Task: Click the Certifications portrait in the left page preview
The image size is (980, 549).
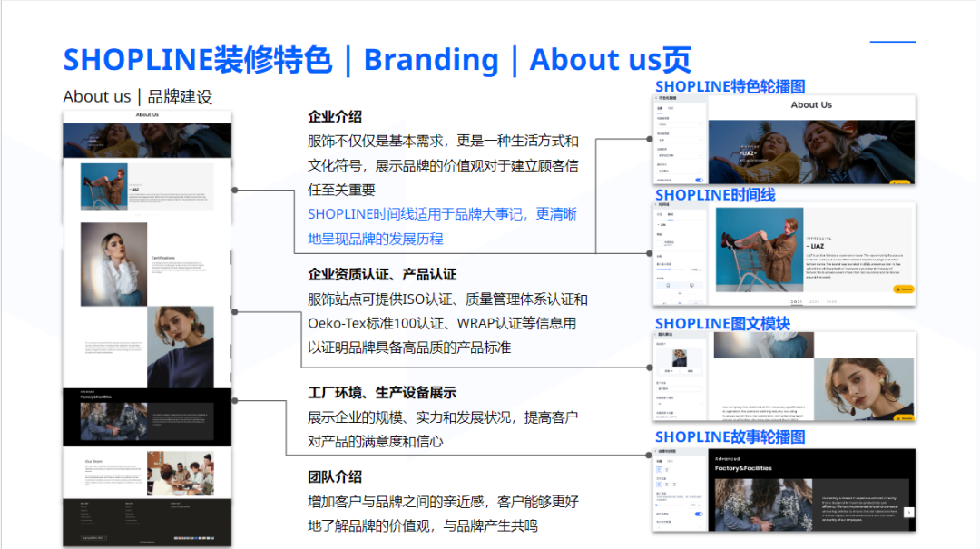Action: click(113, 264)
